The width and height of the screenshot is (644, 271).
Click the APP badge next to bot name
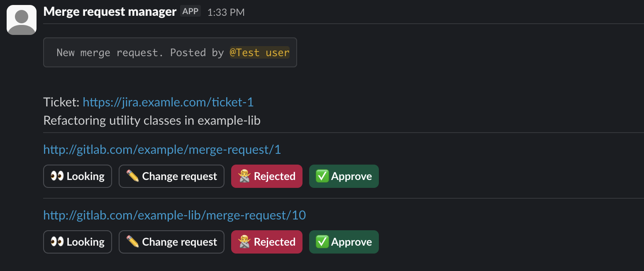point(190,11)
